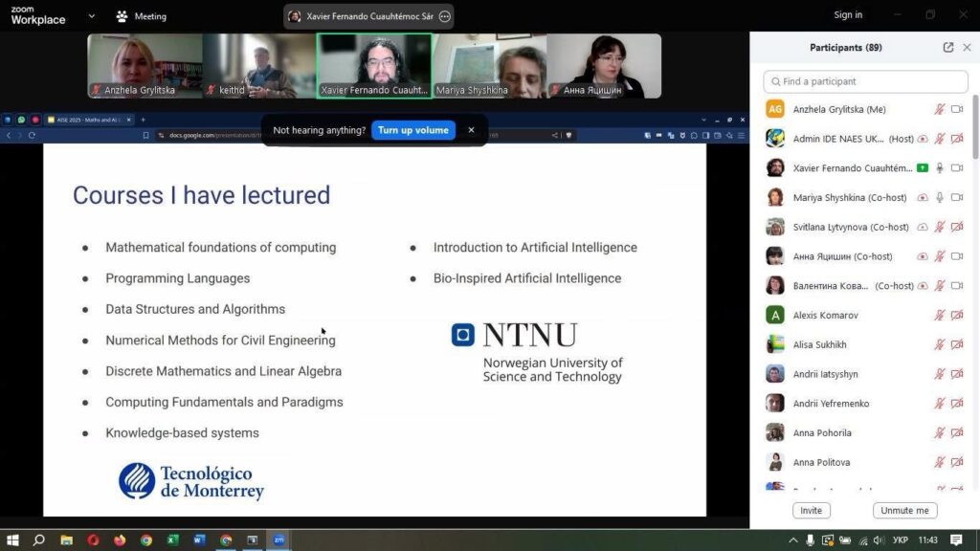Show hidden system tray icons
This screenshot has height=551, width=980.
tap(792, 540)
